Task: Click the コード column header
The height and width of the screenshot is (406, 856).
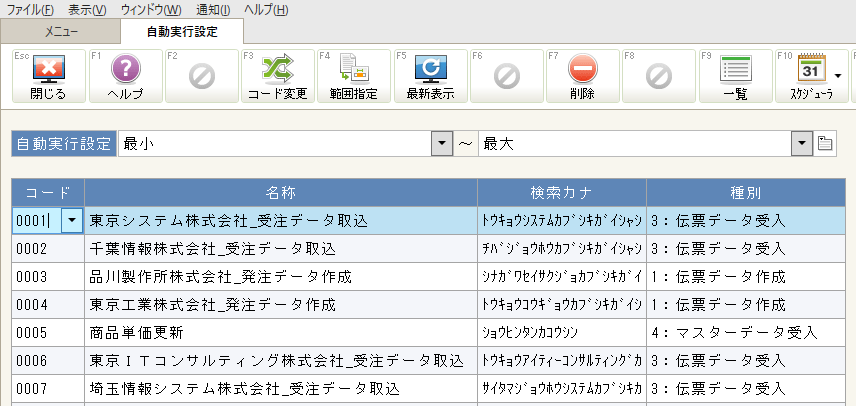Action: click(48, 192)
